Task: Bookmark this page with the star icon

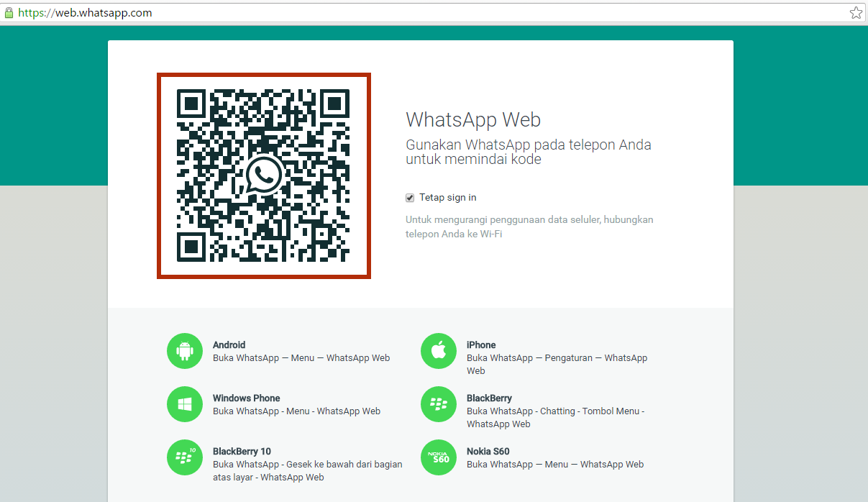Action: tap(856, 12)
